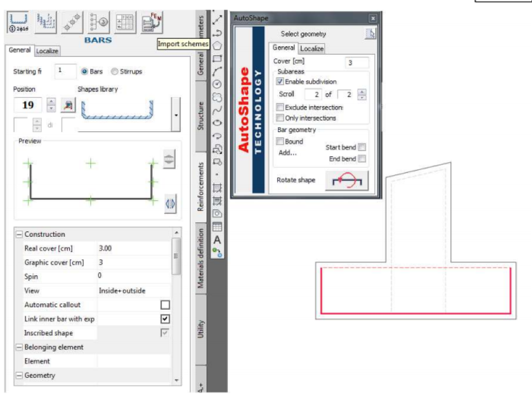Open the Shapes library dropdown
Viewport: 532px width, 397px height.
177,115
